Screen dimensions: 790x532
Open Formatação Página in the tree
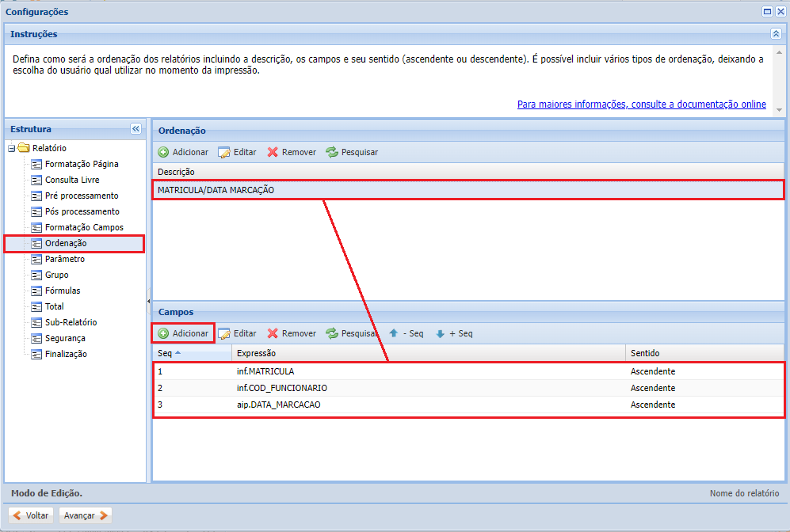(82, 164)
